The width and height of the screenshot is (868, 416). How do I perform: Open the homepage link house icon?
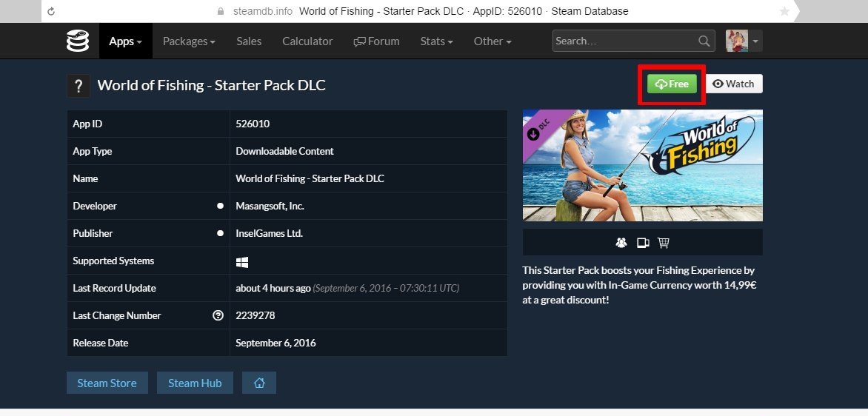tap(259, 383)
